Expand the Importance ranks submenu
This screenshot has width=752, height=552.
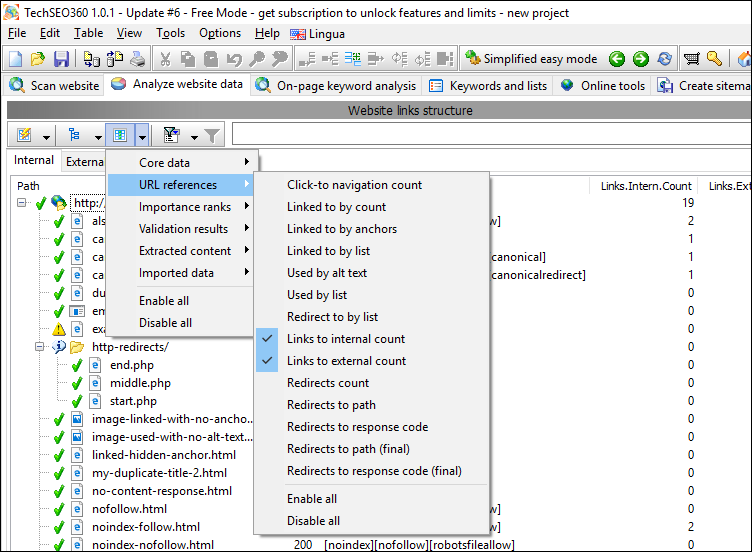(185, 207)
